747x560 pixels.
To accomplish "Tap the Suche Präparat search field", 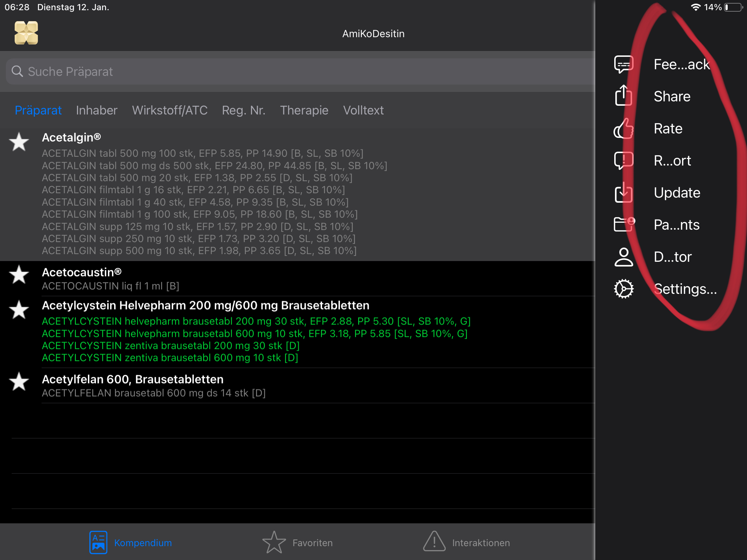I will (x=146, y=71).
